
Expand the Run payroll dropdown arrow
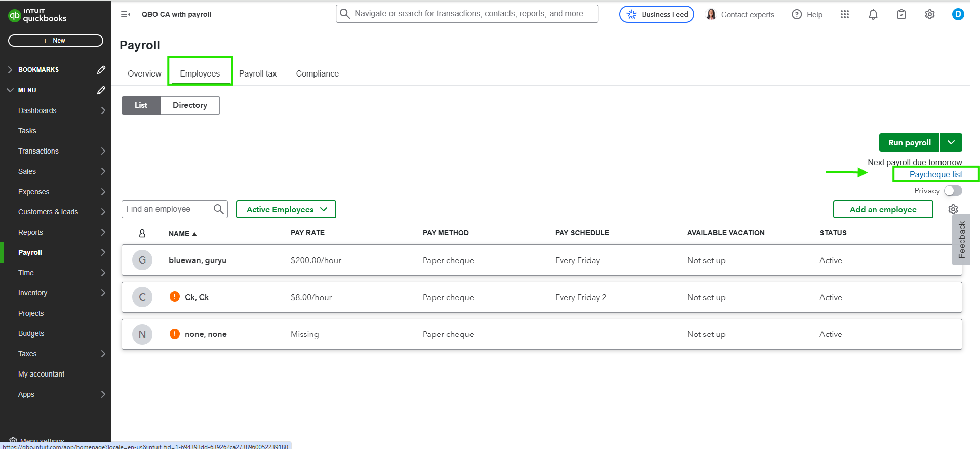[951, 143]
